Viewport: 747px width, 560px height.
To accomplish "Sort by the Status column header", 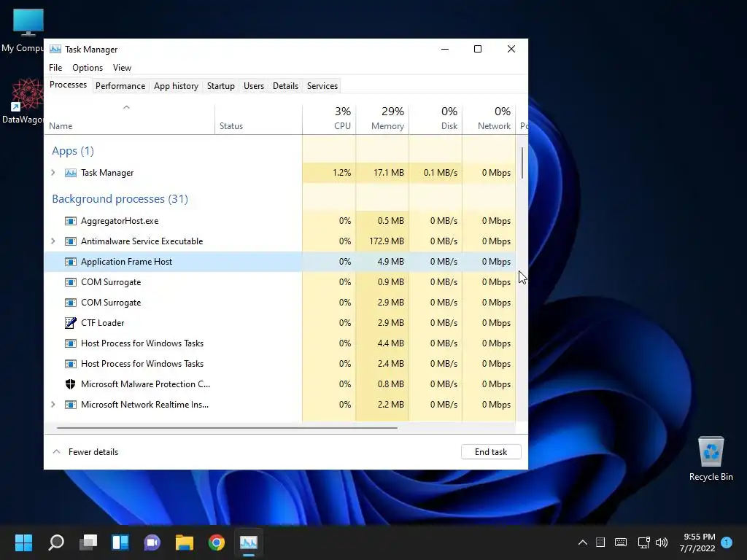I will click(x=258, y=119).
